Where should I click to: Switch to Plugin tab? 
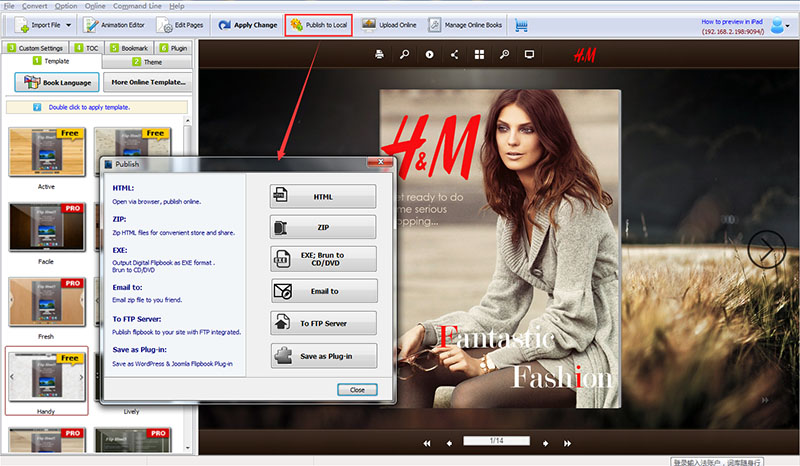(x=173, y=48)
